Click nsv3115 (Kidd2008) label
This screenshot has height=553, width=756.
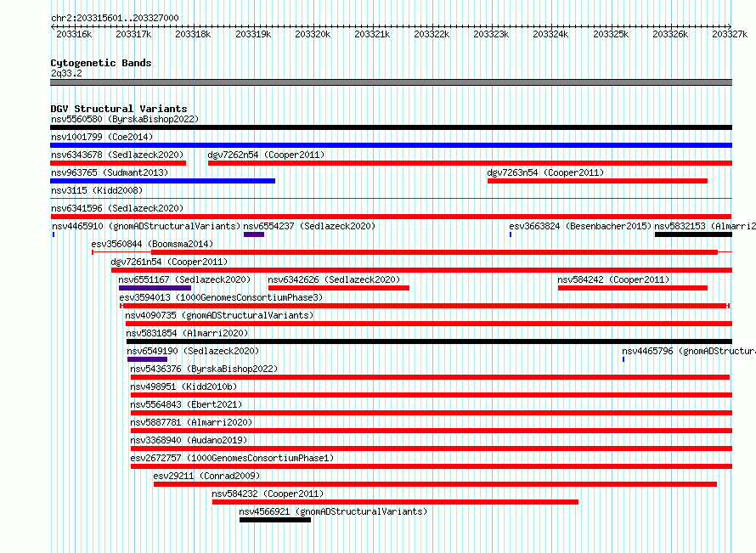pyautogui.click(x=97, y=190)
